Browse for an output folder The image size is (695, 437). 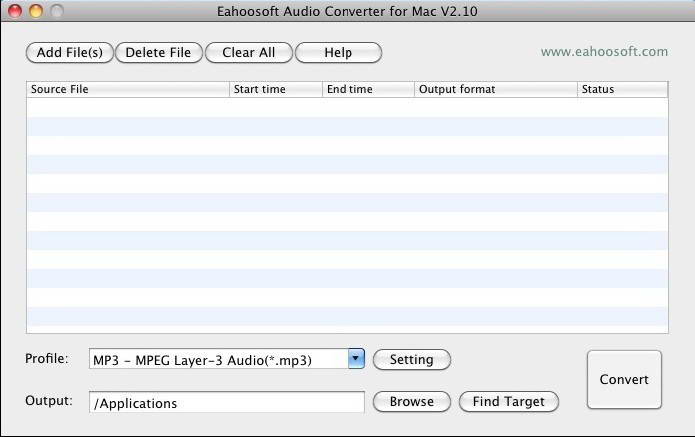click(x=412, y=402)
